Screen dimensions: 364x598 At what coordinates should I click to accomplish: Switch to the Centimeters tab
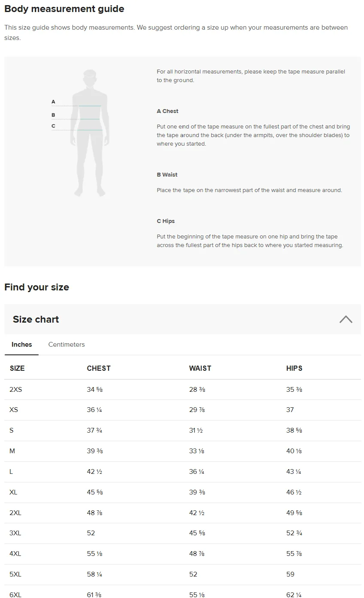(x=67, y=345)
